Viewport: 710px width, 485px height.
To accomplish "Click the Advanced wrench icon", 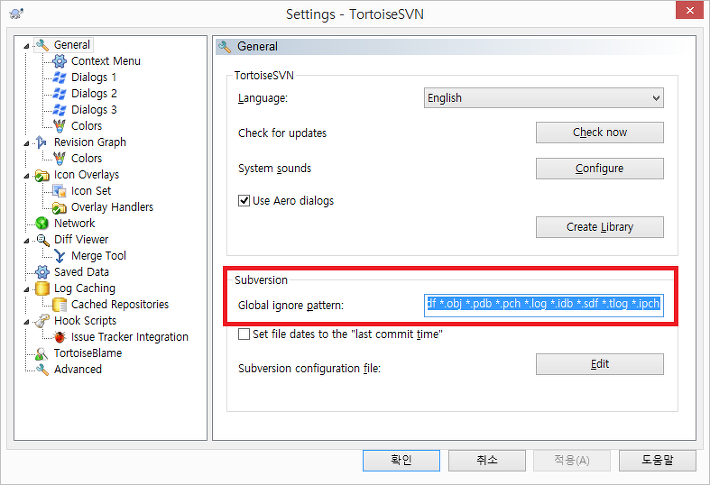I will [x=42, y=370].
